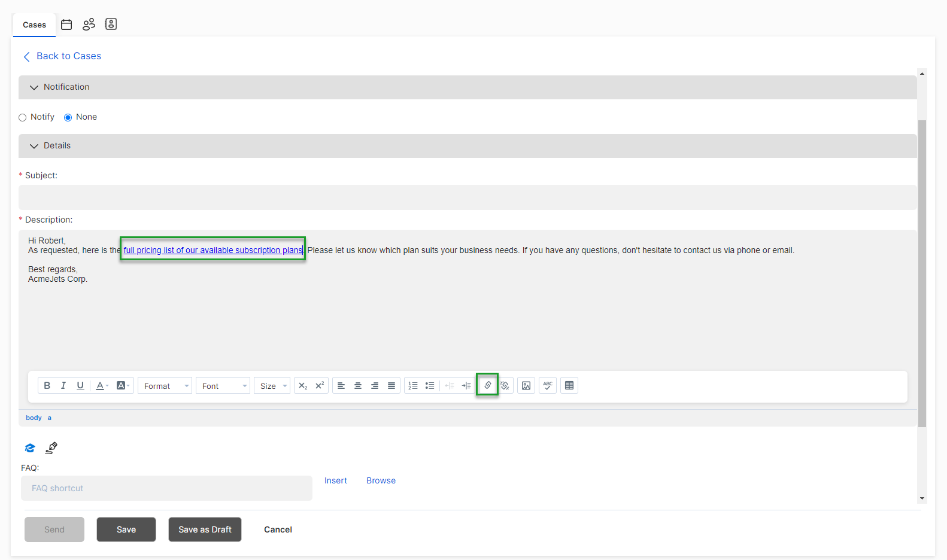Decrease the indent

point(450,386)
